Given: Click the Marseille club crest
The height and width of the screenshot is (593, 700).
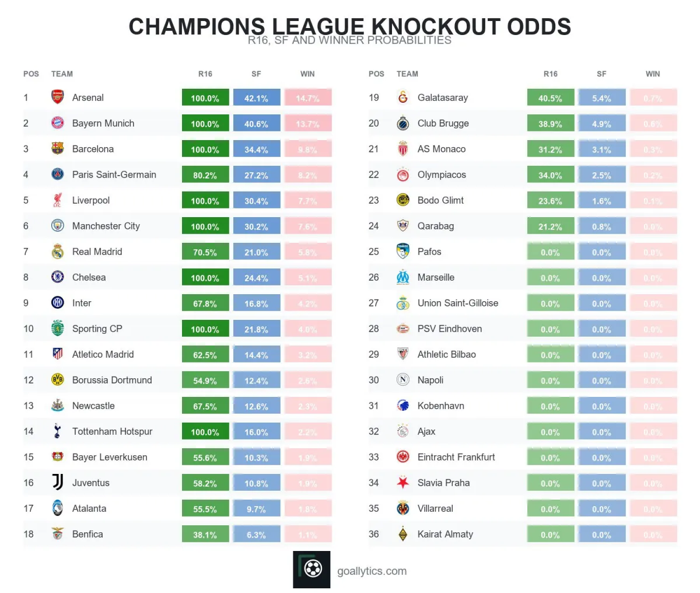Looking at the screenshot, I should click(402, 277).
